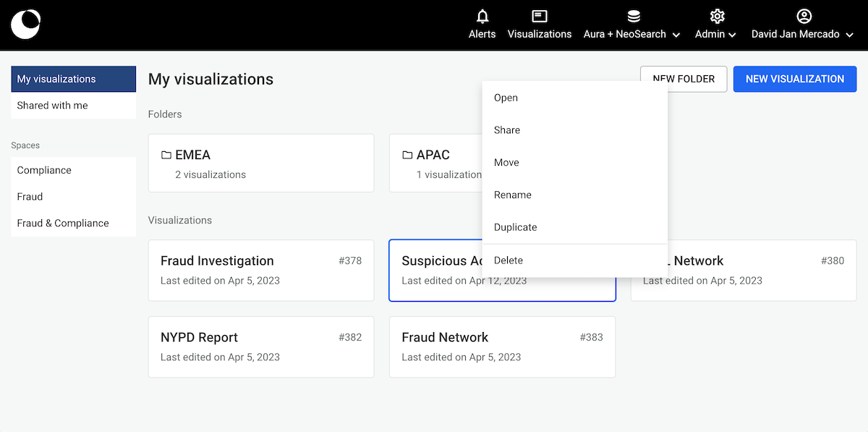The height and width of the screenshot is (432, 868).
Task: Open the Alerts bell icon
Action: pos(482,17)
